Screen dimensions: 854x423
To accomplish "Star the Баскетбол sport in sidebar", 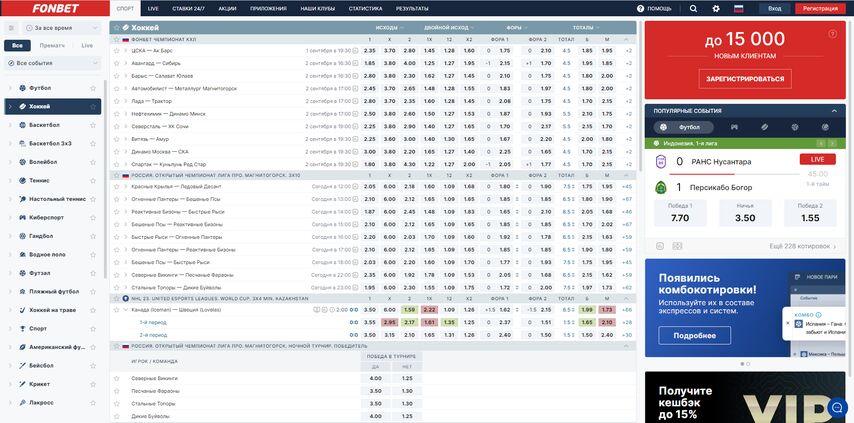I will (93, 125).
